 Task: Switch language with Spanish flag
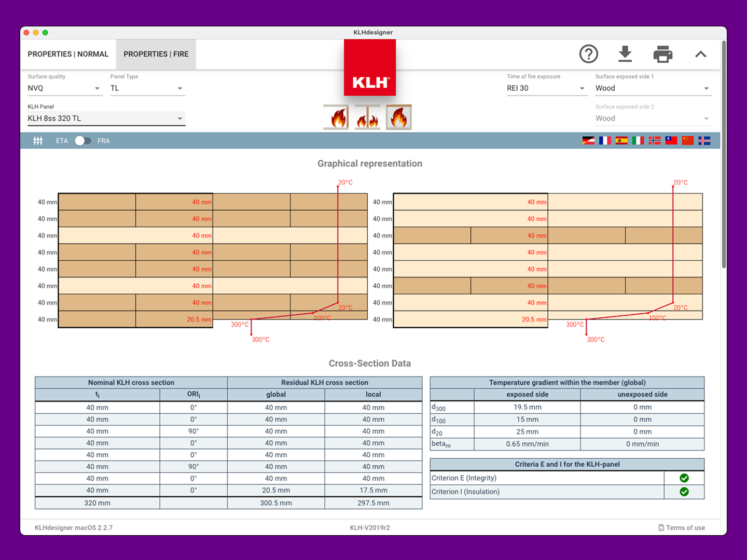[621, 141]
